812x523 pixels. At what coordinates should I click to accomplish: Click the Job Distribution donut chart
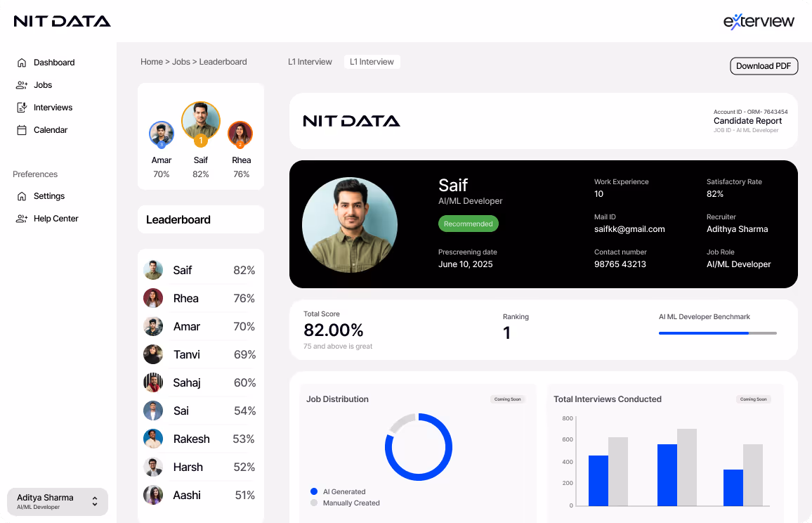[419, 447]
